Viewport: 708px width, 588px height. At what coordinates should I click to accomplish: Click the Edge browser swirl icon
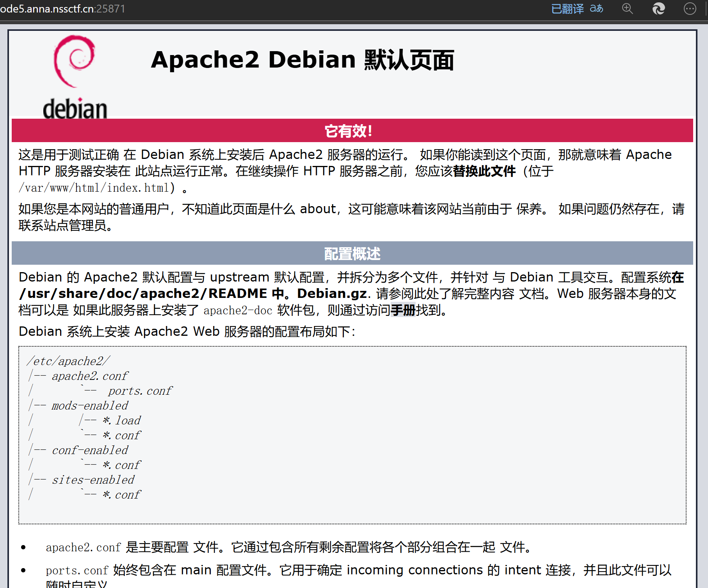(x=658, y=9)
